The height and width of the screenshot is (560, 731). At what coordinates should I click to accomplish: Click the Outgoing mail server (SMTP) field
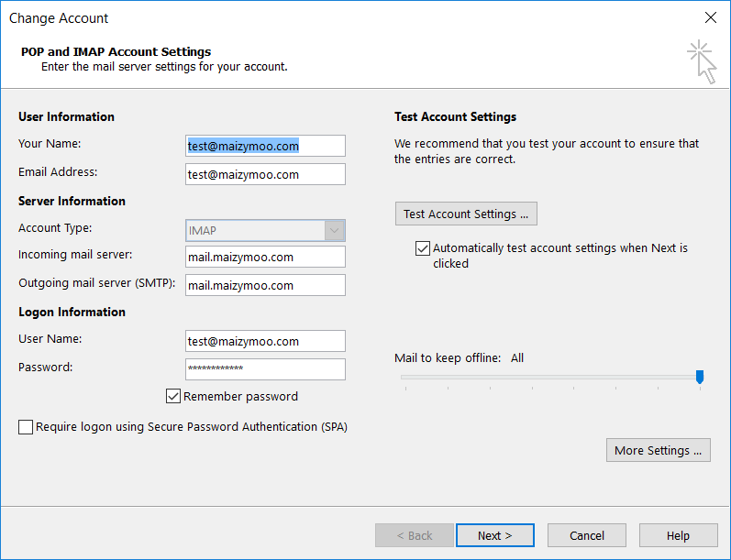point(265,285)
